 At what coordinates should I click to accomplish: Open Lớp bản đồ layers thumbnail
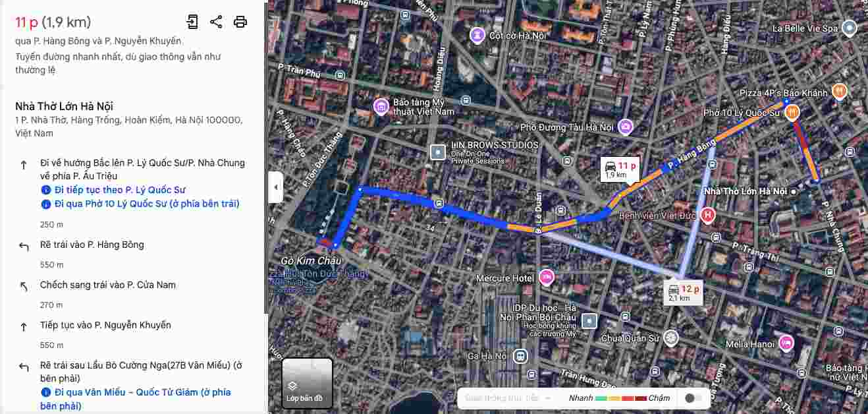tap(308, 383)
